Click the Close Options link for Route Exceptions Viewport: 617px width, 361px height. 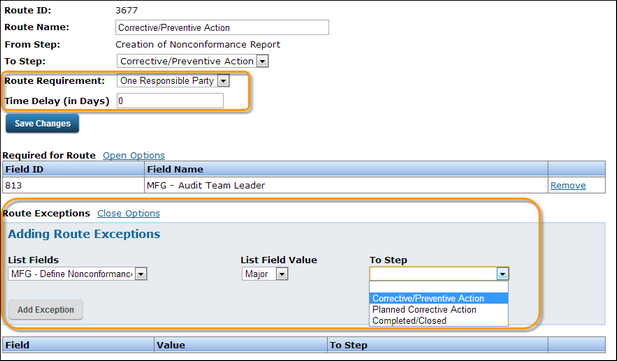[x=129, y=213]
